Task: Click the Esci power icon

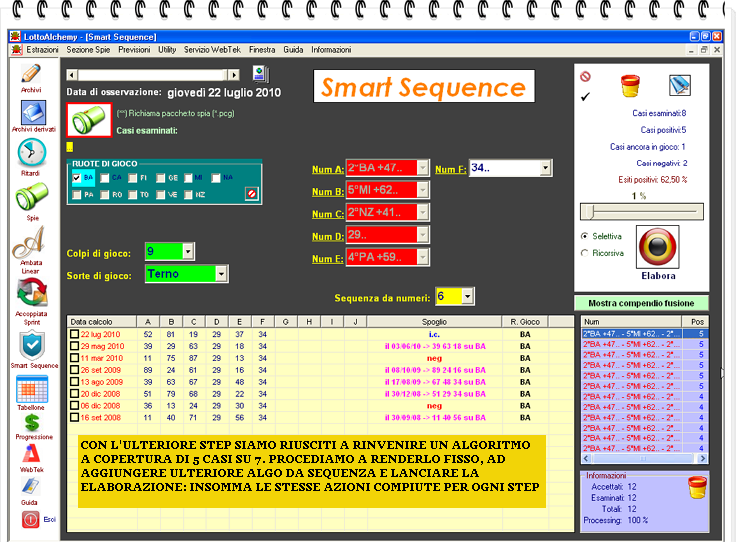Action: [30, 519]
